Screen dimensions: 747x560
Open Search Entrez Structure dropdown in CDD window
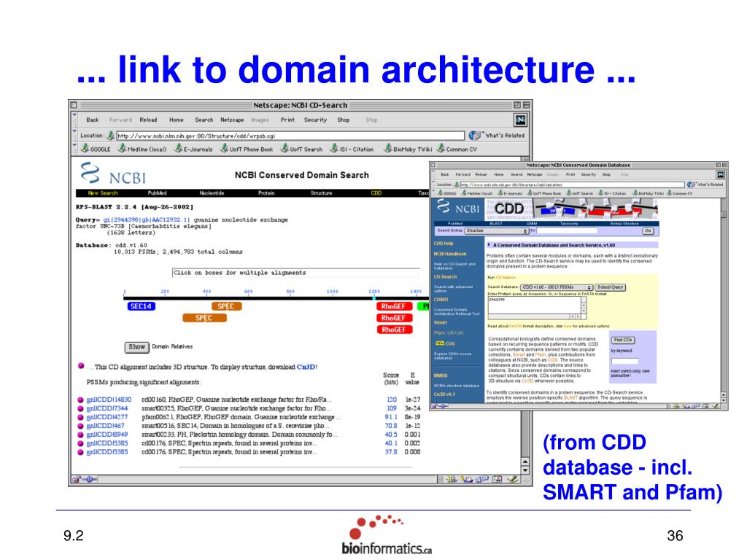tap(496, 230)
